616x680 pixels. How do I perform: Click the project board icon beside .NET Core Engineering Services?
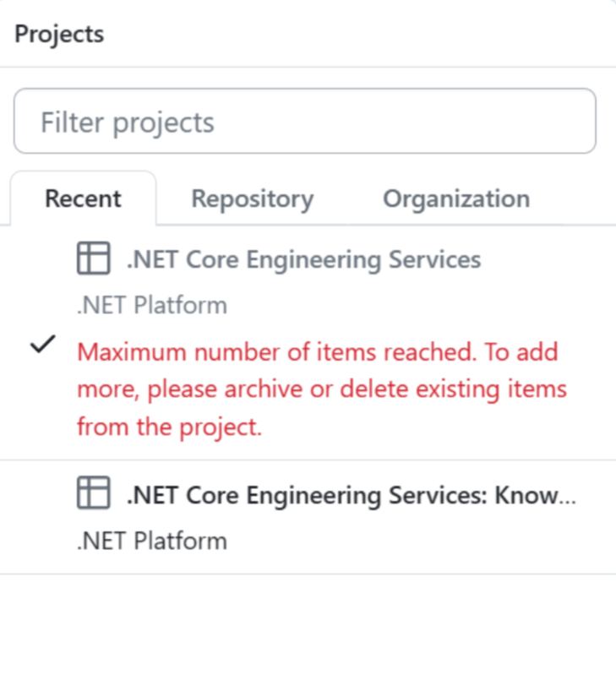pos(95,258)
